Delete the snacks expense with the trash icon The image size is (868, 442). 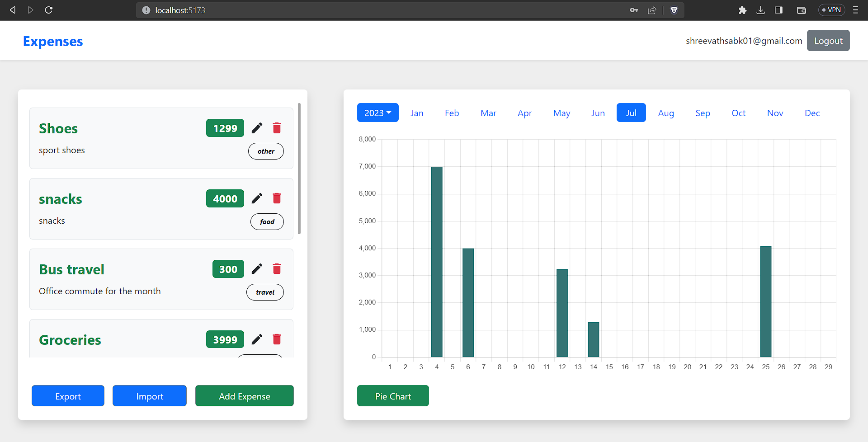(277, 198)
